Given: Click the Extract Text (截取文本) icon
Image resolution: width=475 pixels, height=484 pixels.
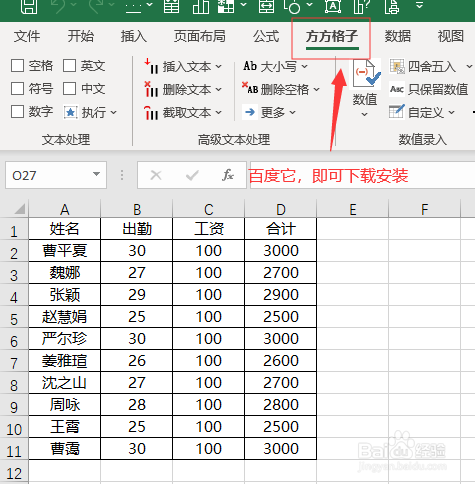Looking at the screenshot, I should click(151, 112).
